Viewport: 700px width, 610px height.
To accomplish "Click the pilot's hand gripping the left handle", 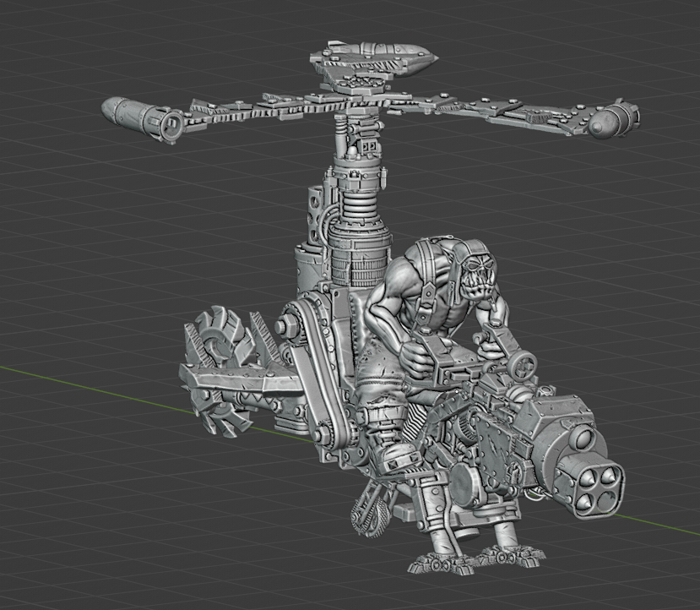I will click(x=415, y=357).
